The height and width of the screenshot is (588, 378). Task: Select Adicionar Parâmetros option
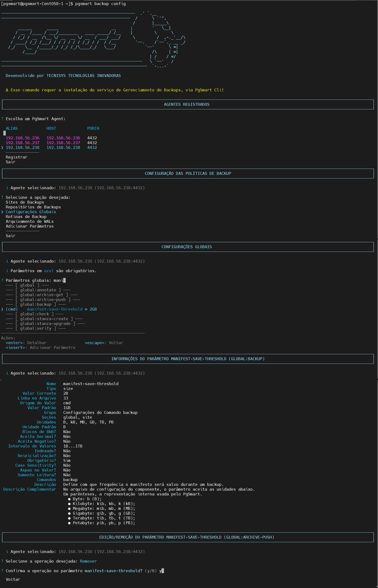(x=30, y=226)
